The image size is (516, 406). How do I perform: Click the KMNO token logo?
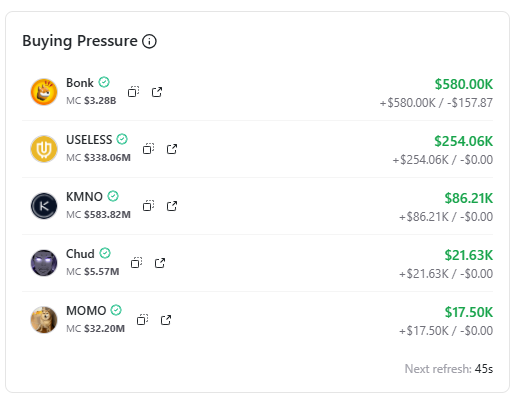coord(44,206)
